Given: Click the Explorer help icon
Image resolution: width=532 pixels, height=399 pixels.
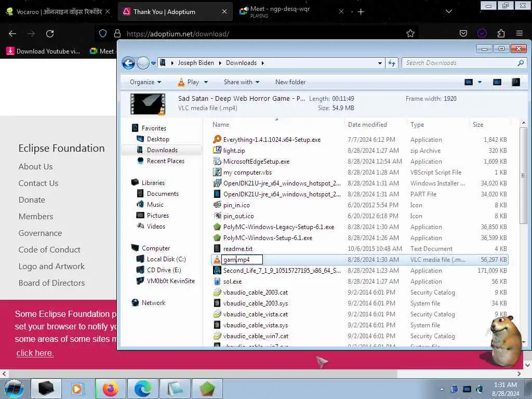Looking at the screenshot, I should [x=516, y=82].
